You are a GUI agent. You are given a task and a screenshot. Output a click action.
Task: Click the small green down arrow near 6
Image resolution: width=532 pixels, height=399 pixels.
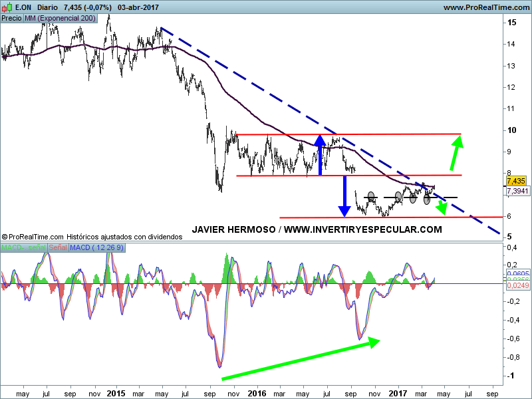point(440,209)
